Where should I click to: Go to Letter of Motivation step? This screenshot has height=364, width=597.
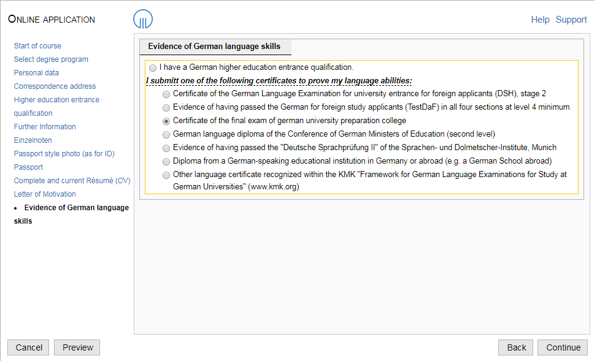point(45,194)
